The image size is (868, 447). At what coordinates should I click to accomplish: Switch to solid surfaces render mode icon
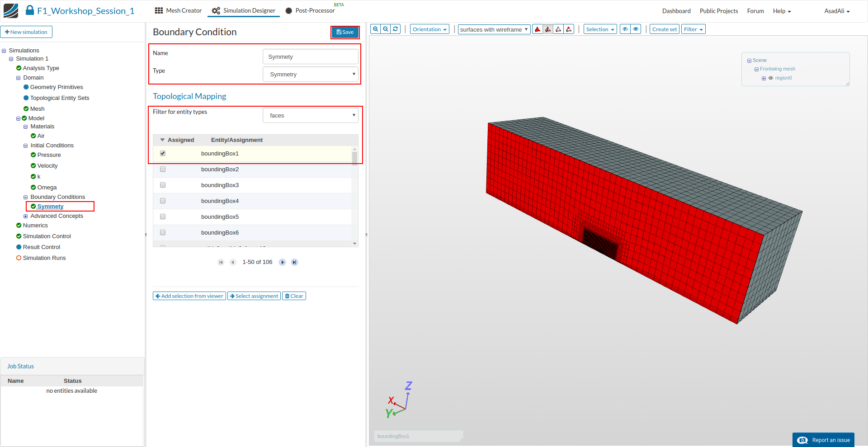point(538,29)
